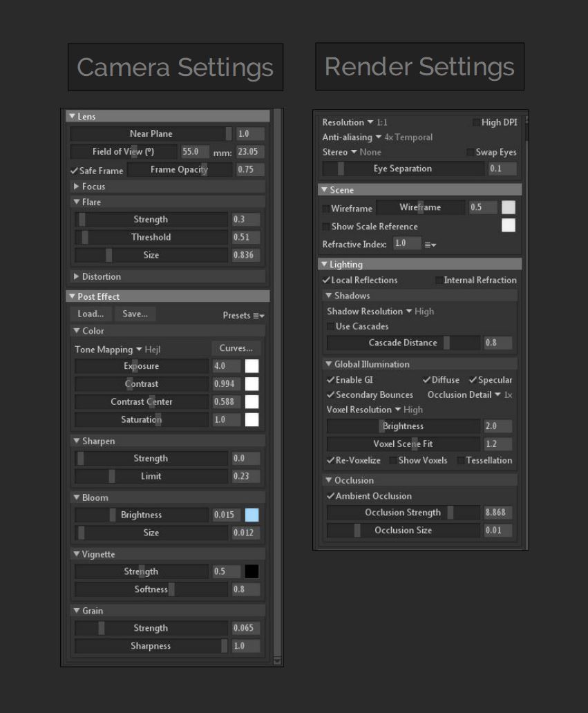Viewport: 588px width, 713px height.
Task: Collapse the Grain section
Action: [76, 611]
